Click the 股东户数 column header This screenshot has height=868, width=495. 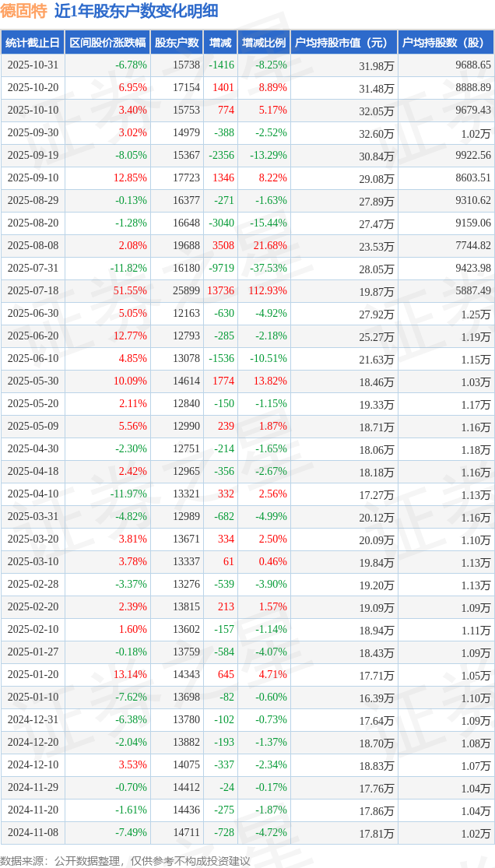[177, 43]
